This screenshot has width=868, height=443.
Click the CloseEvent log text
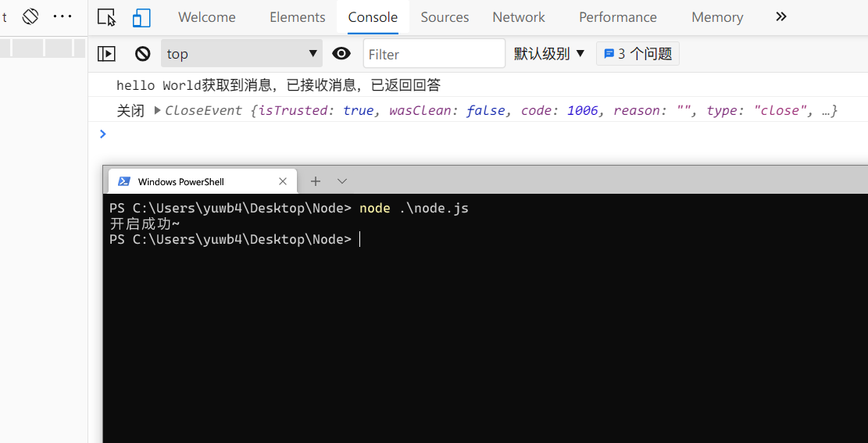pos(501,110)
